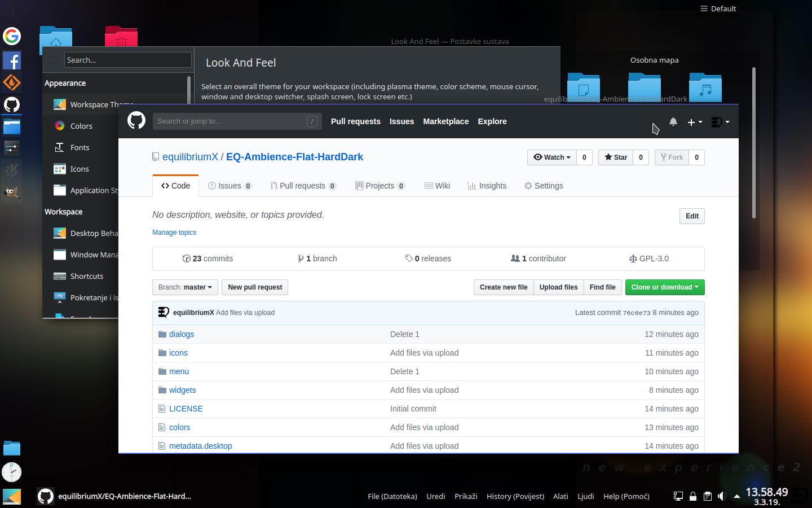Open the clock icon in the dock

tap(12, 472)
